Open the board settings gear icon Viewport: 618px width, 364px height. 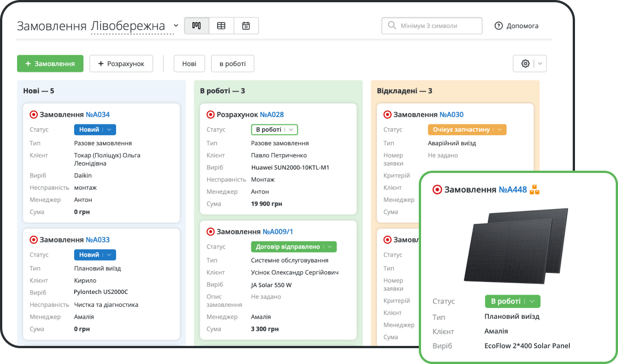point(525,63)
